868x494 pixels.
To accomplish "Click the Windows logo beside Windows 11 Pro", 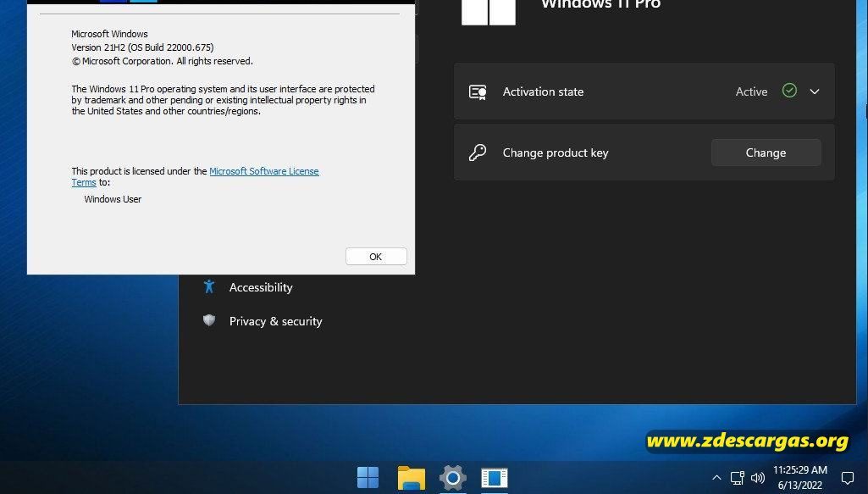I will [x=489, y=11].
